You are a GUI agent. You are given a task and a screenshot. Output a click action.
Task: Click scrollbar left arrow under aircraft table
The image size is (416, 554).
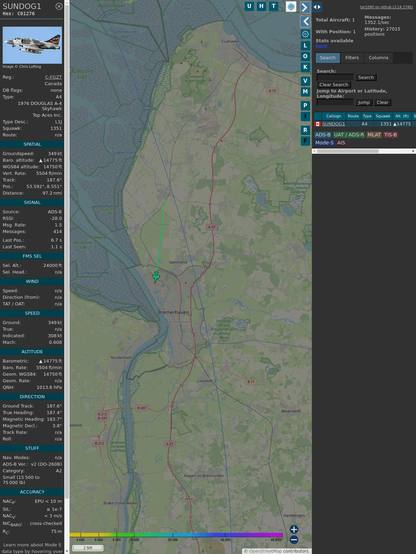click(314, 151)
